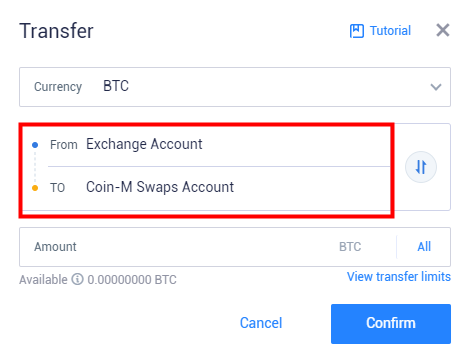The image size is (467, 361).
Task: Cancel the transfer
Action: tap(261, 323)
